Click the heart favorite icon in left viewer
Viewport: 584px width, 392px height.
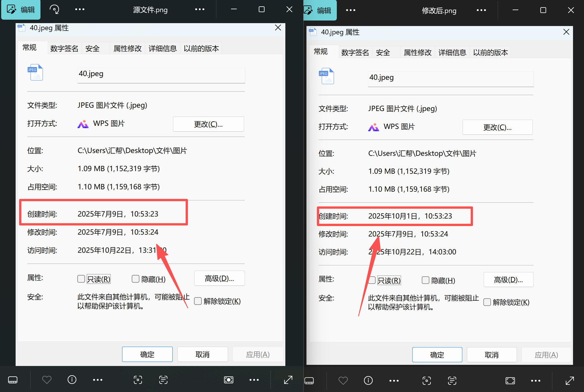[x=47, y=380]
